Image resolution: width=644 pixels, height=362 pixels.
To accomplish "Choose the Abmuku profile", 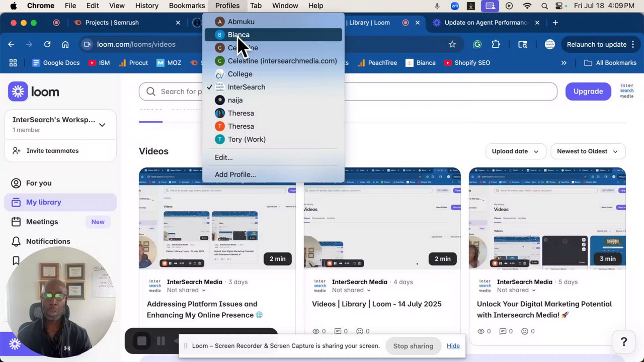I will point(273,22).
